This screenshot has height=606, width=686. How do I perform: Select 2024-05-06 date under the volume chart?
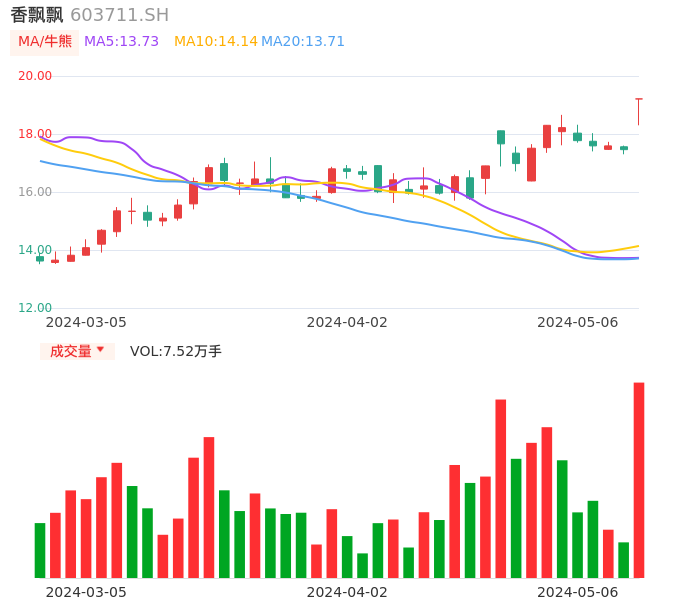(578, 592)
